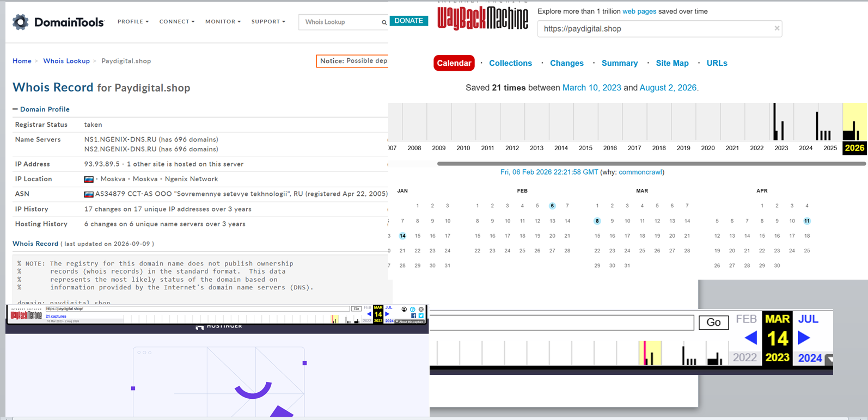Share the capture on Facebook
This screenshot has width=868, height=420.
[x=414, y=316]
